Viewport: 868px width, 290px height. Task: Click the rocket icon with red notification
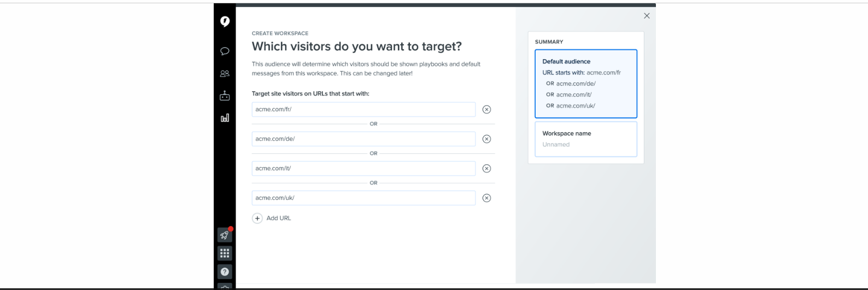pyautogui.click(x=225, y=235)
